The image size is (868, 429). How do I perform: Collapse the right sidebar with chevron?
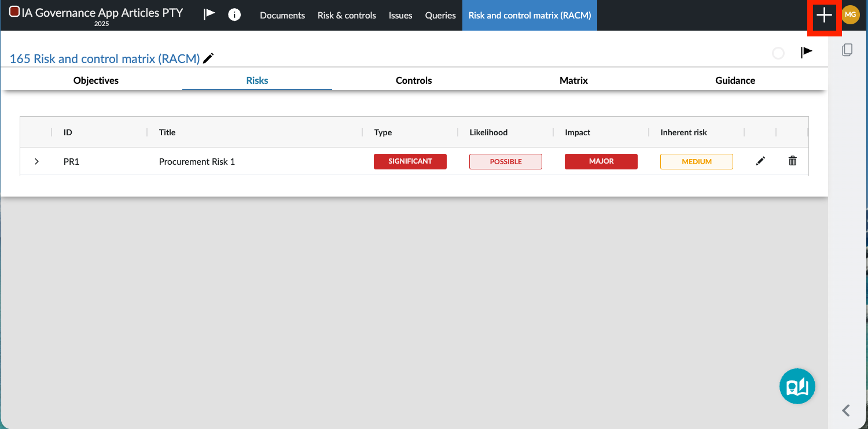tap(846, 410)
